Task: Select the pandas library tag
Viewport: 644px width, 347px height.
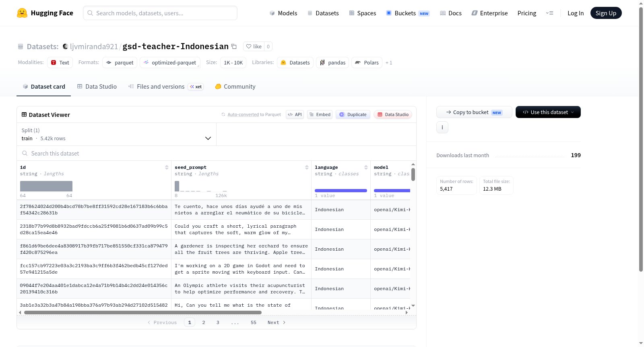Action: [332, 62]
